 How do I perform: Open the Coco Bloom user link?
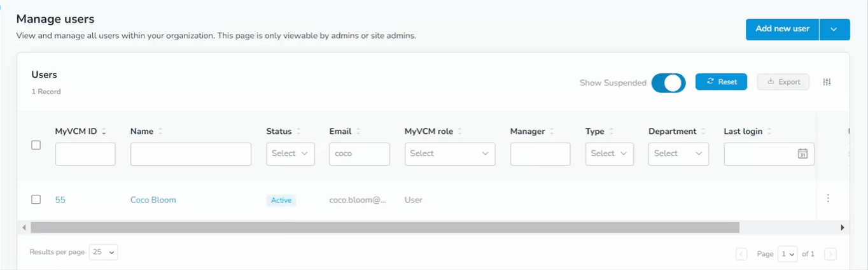click(153, 200)
